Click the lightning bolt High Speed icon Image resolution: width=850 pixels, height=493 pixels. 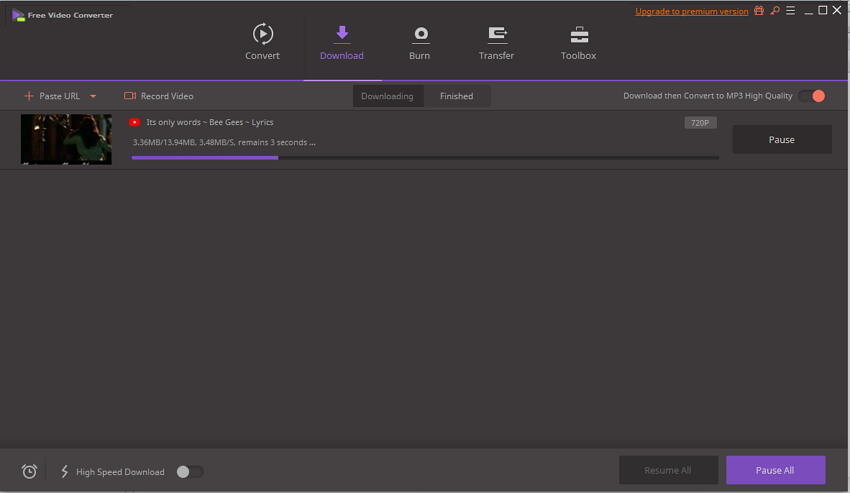coord(65,471)
